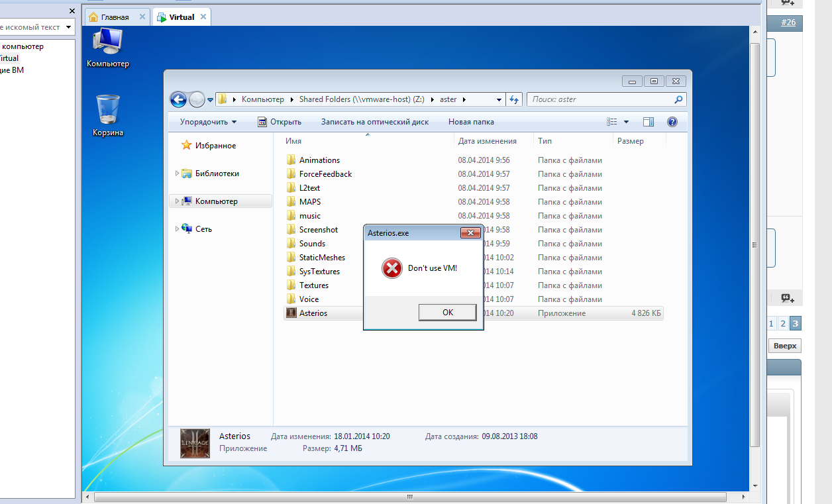
Task: Select the MAPS folder
Action: pyautogui.click(x=309, y=202)
